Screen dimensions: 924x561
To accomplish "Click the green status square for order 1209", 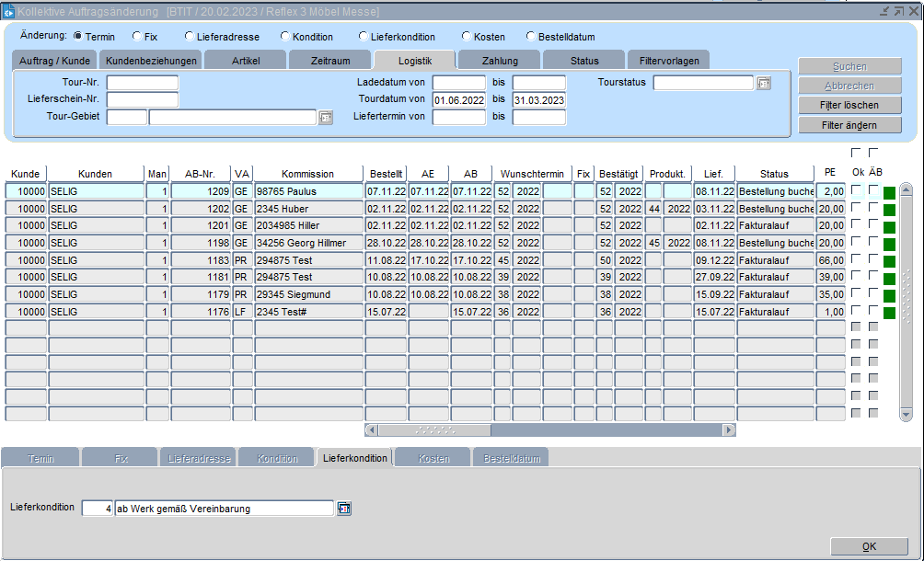I will (889, 192).
